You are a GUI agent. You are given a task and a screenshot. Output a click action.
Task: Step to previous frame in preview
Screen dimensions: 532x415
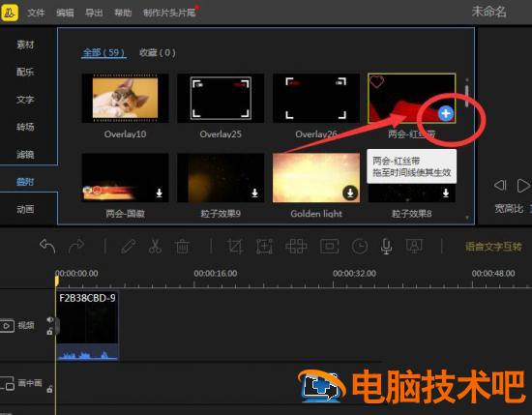click(x=500, y=186)
